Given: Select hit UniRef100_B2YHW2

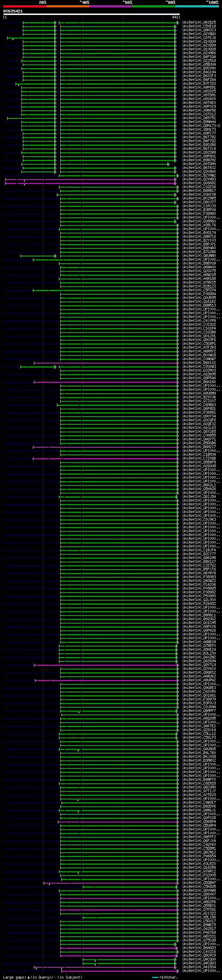Looking at the screenshot, I should [x=199, y=175].
